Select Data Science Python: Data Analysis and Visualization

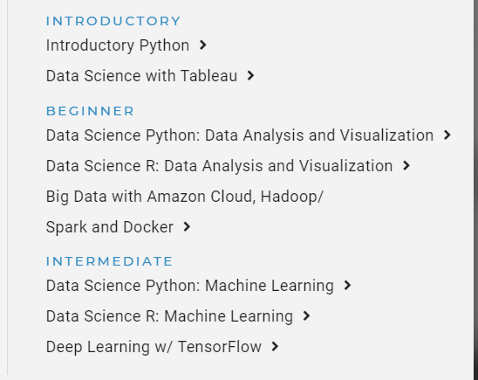(240, 136)
